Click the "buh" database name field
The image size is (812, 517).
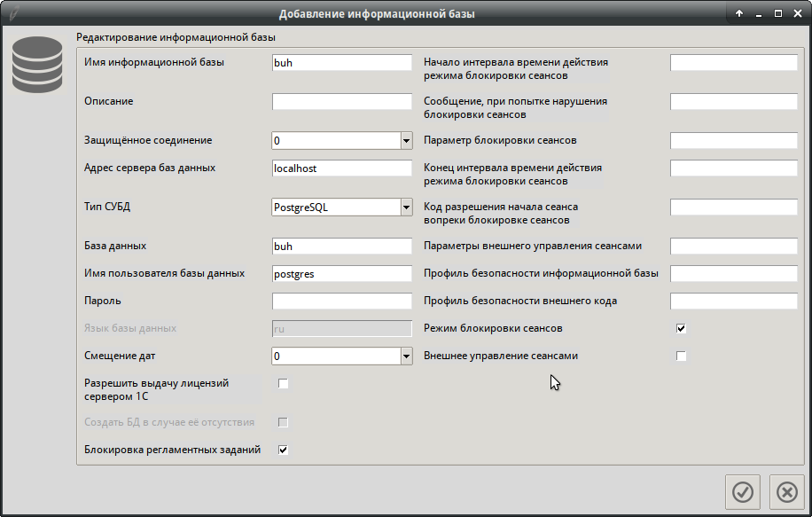[x=340, y=62]
